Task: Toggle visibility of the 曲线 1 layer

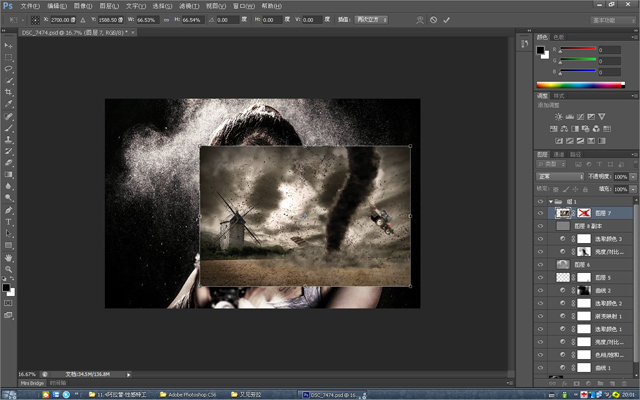Action: click(540, 368)
